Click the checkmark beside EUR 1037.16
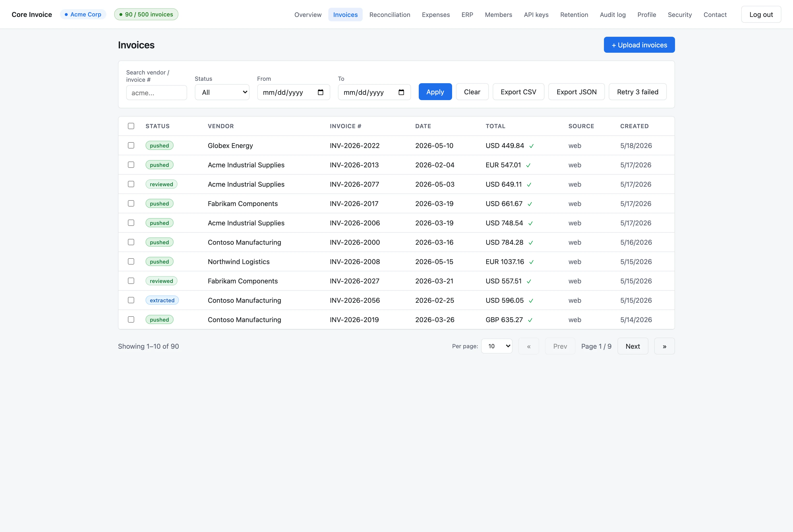793x532 pixels. pos(531,262)
